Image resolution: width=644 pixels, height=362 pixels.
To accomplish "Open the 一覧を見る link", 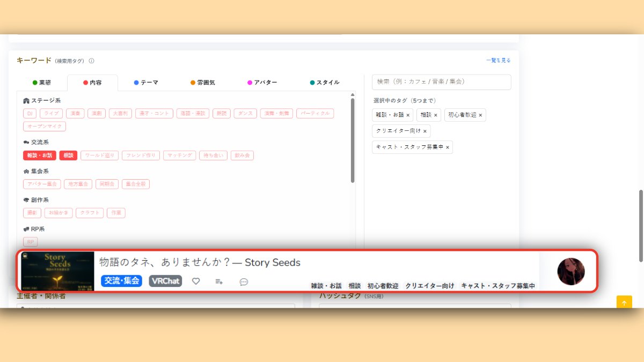I will 499,61.
